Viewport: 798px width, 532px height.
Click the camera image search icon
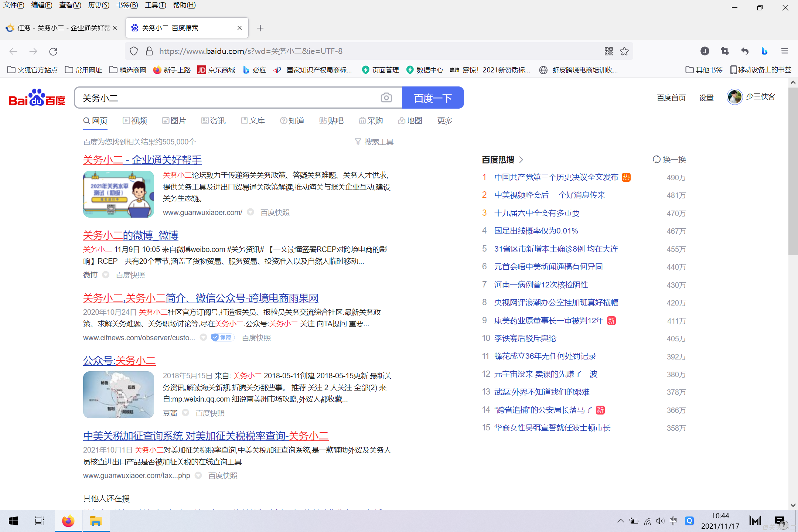point(386,98)
